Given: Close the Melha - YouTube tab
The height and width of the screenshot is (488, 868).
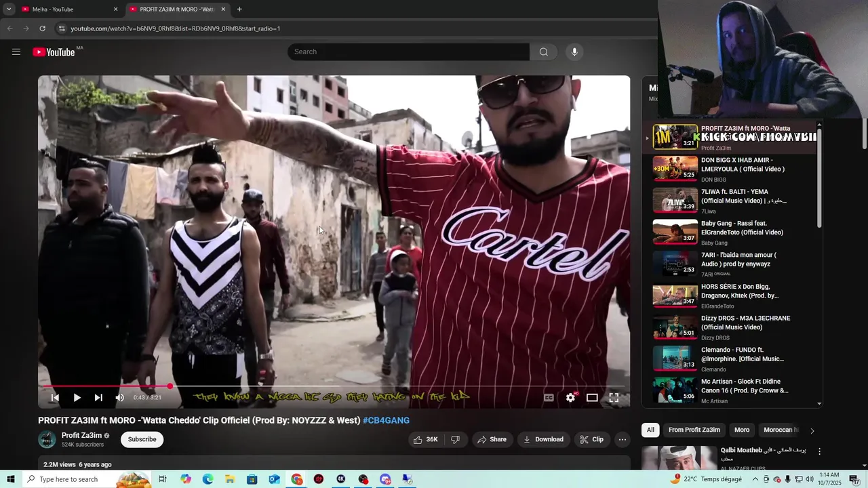Looking at the screenshot, I should point(115,9).
